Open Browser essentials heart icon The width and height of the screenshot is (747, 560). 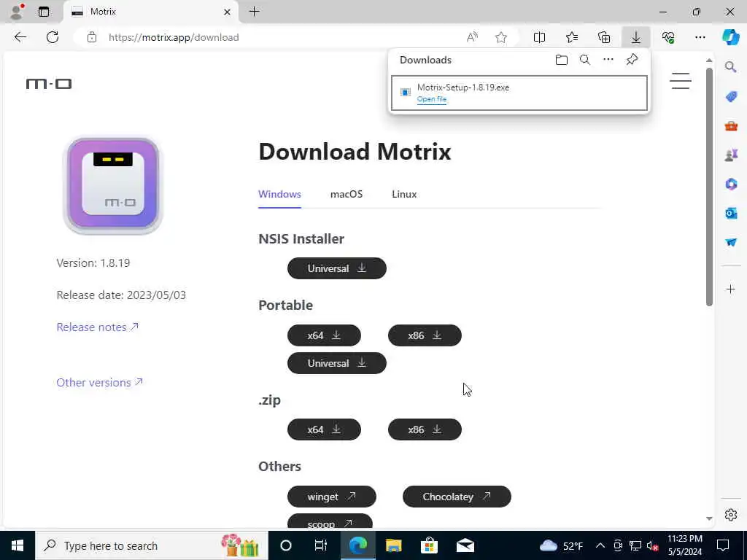point(668,37)
